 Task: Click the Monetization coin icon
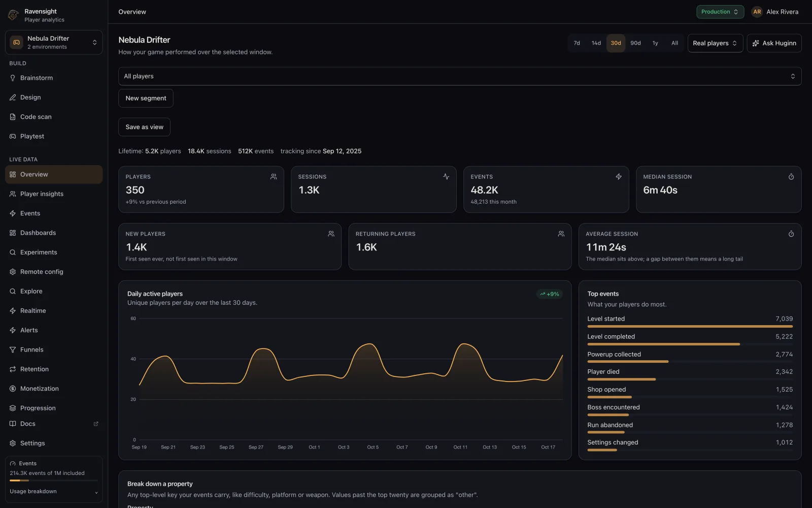tap(13, 389)
